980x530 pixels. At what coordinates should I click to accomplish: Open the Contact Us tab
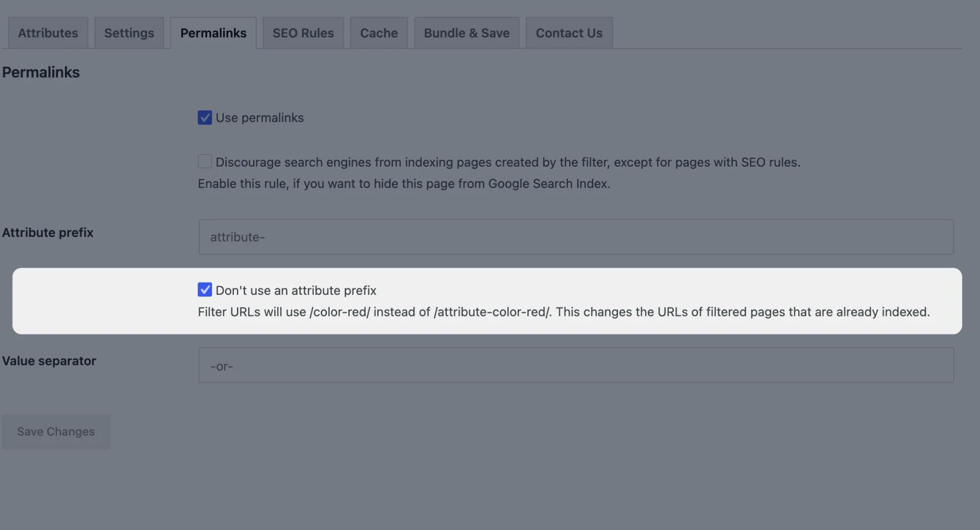[569, 33]
